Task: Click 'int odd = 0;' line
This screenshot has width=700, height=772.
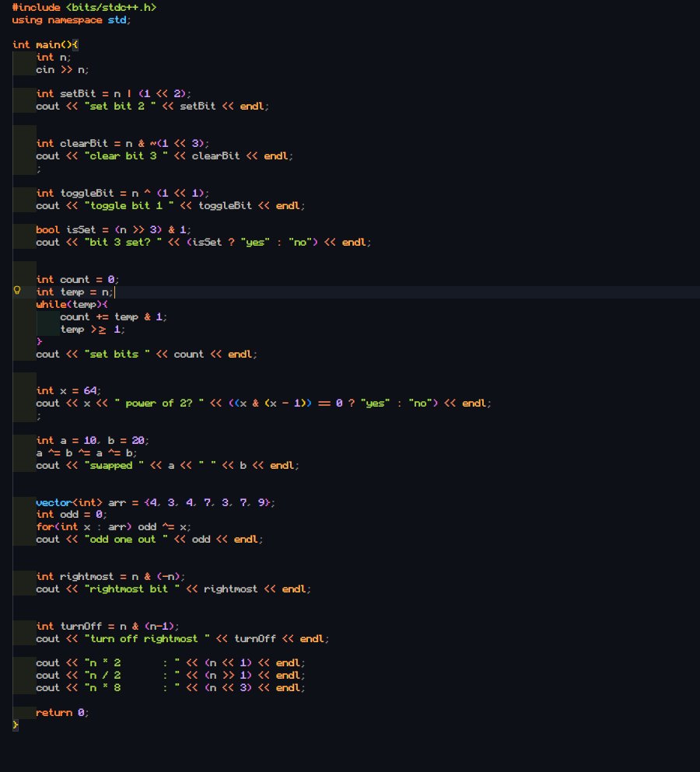Action: 72,515
